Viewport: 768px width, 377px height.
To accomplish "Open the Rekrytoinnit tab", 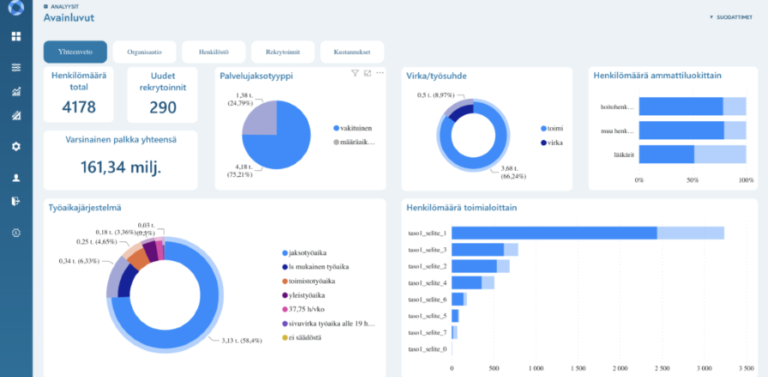I will click(283, 52).
